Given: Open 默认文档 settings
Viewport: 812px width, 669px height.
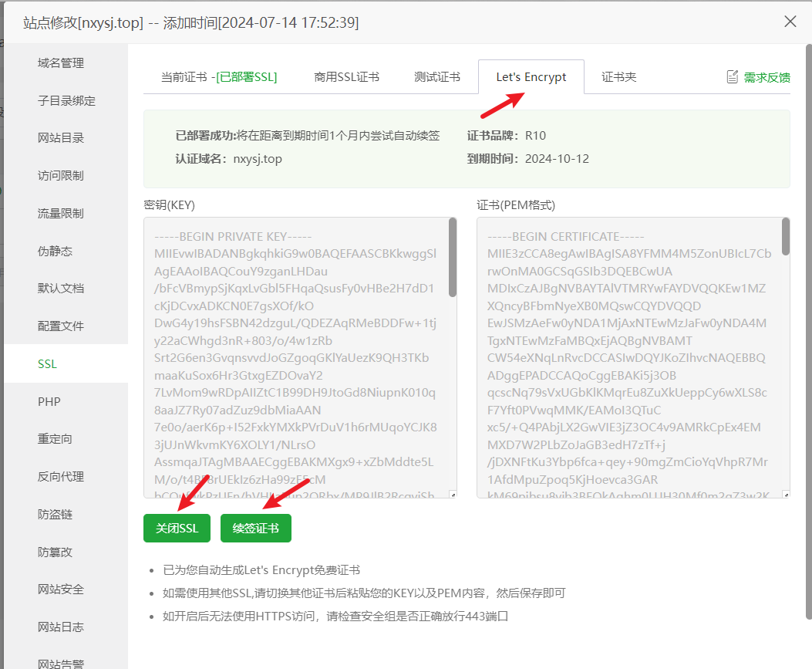Looking at the screenshot, I should click(x=61, y=289).
